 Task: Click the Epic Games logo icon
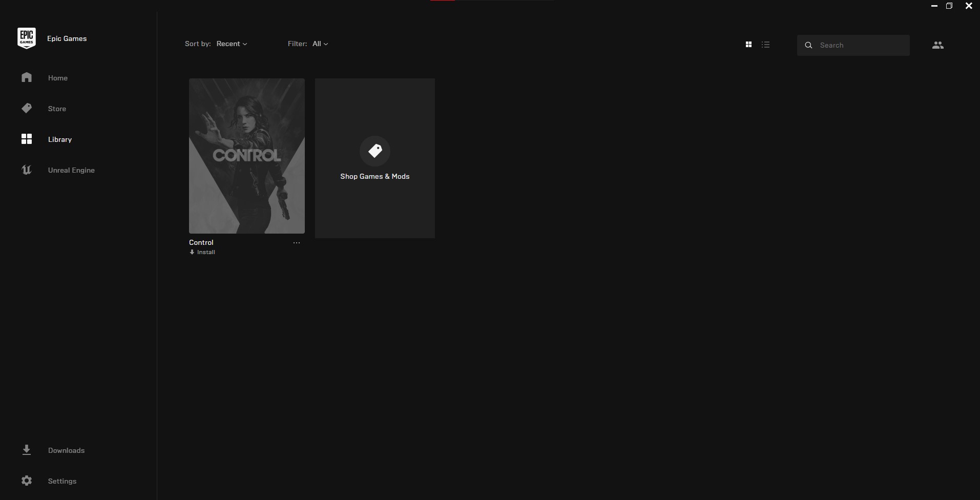(27, 38)
